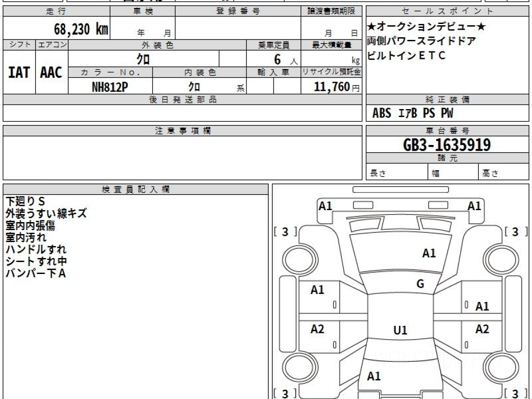Click the 注意事項欄 header

183,131
